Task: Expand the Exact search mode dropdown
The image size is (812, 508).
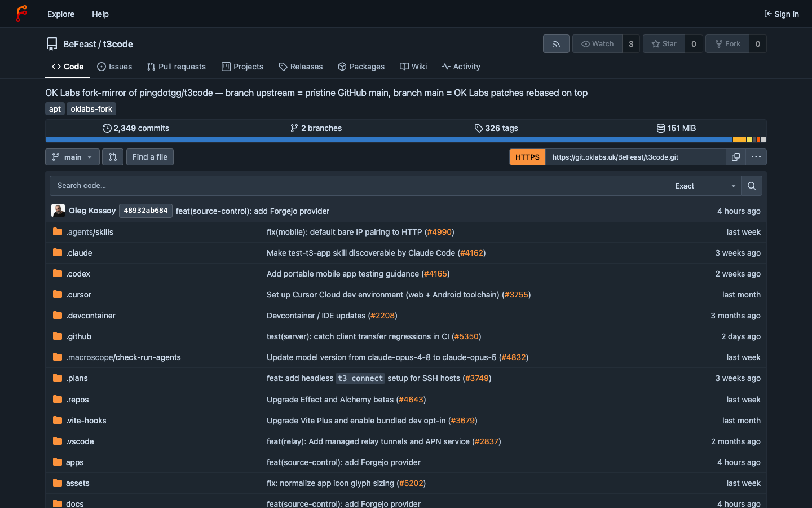Action: tap(704, 186)
